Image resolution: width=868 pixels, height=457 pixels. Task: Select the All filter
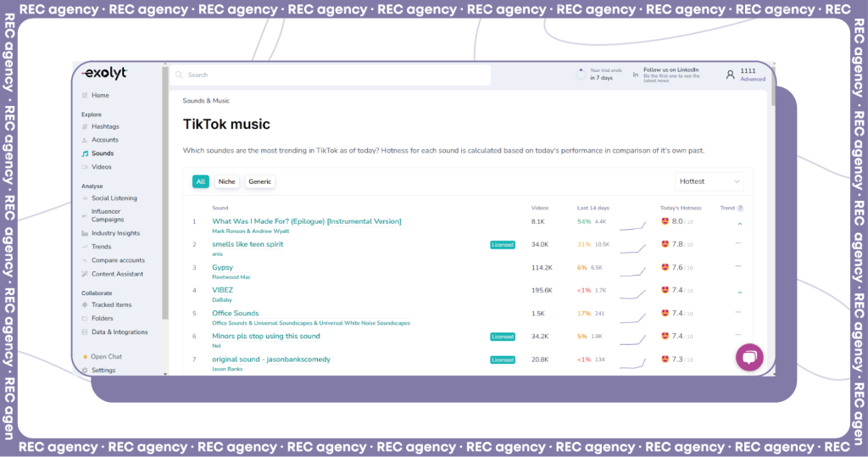[200, 181]
